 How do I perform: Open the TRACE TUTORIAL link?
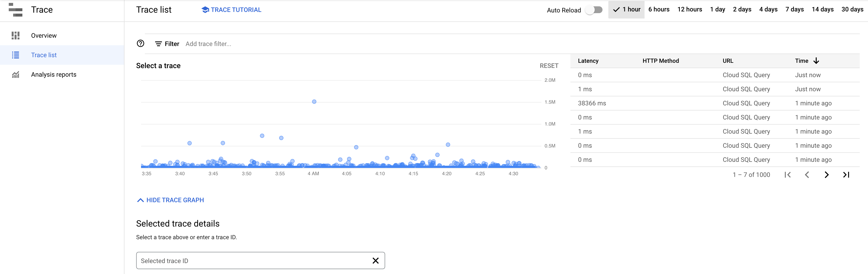[232, 9]
